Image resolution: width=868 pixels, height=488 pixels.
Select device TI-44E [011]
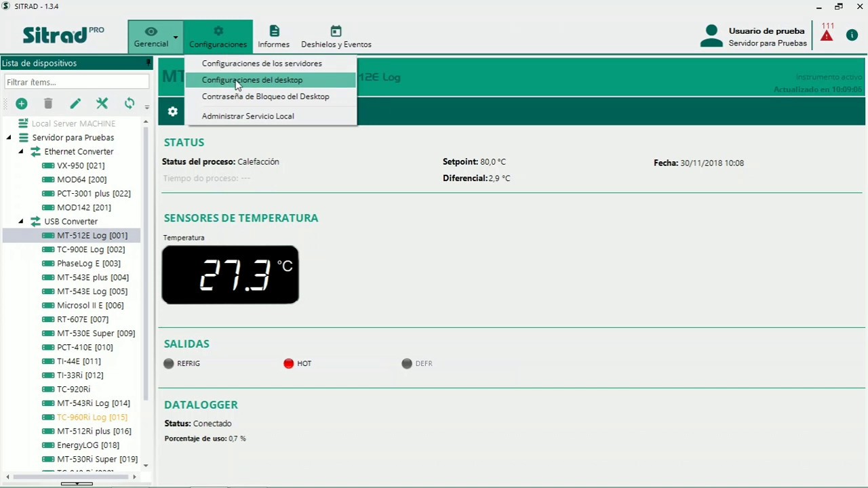click(x=79, y=361)
